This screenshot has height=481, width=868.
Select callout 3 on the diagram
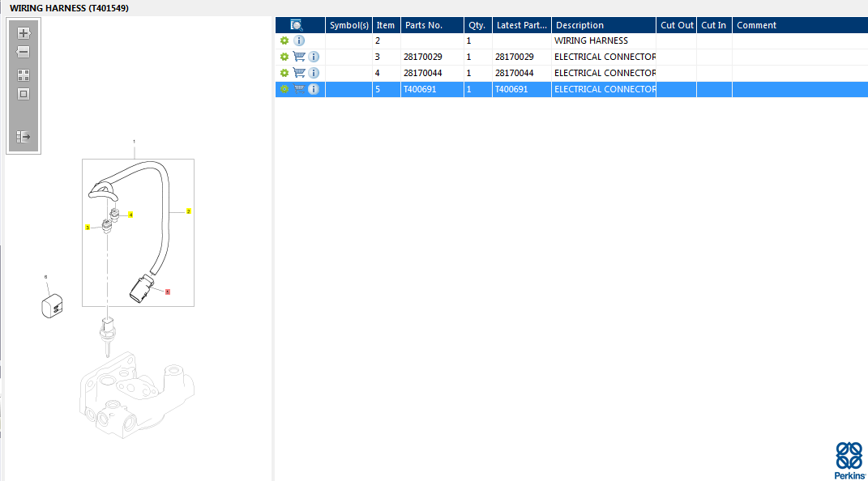88,228
